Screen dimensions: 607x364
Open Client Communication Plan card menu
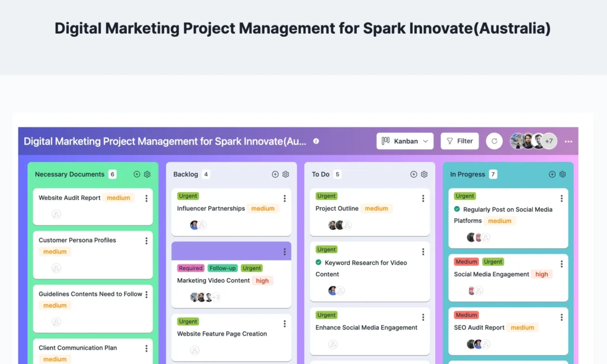pyautogui.click(x=146, y=349)
